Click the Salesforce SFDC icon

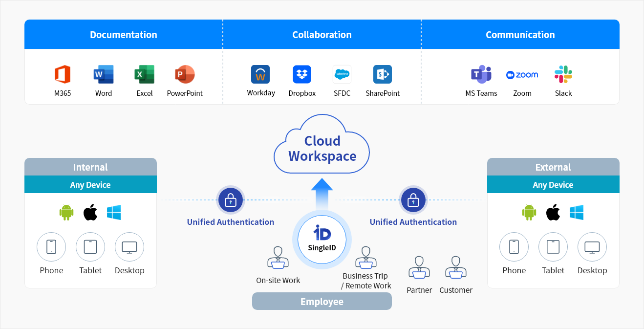[342, 74]
